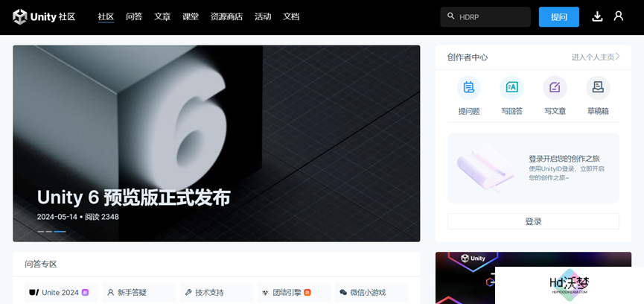Select 课堂 in the nav bar

(x=191, y=17)
